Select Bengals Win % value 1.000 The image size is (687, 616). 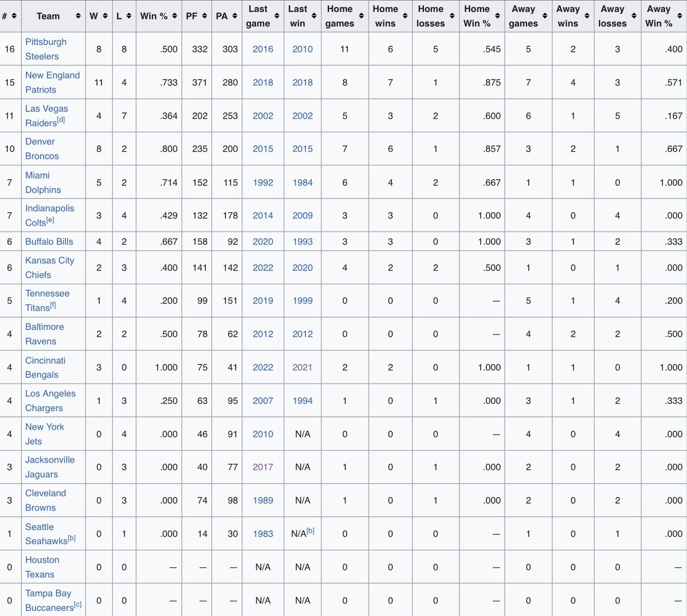[166, 367]
